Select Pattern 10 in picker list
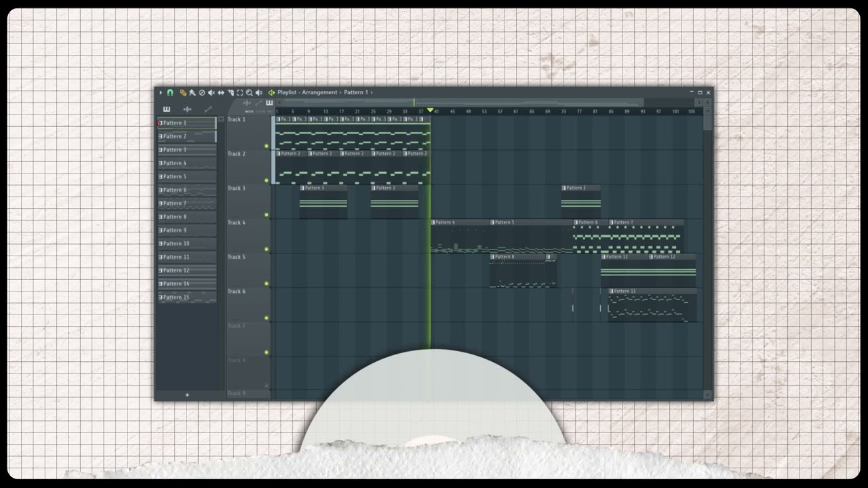Viewport: 868px width, 488px height. coord(186,243)
